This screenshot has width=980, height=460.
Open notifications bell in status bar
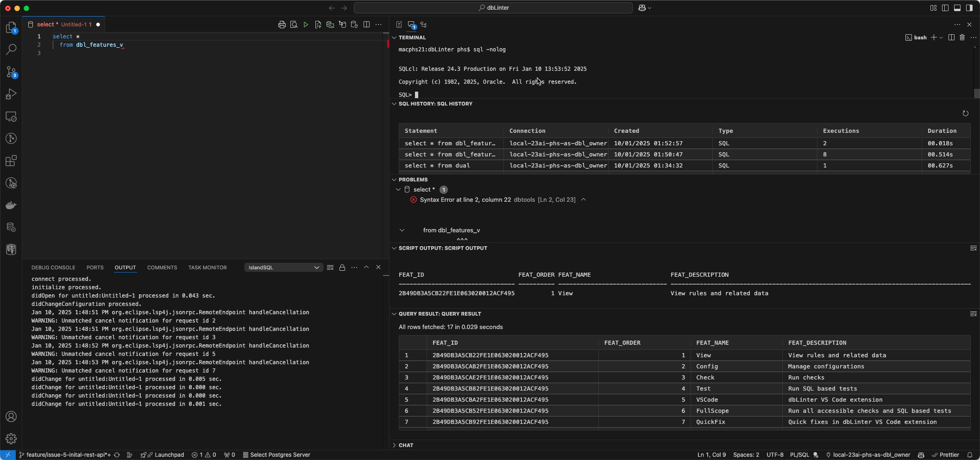click(x=969, y=455)
